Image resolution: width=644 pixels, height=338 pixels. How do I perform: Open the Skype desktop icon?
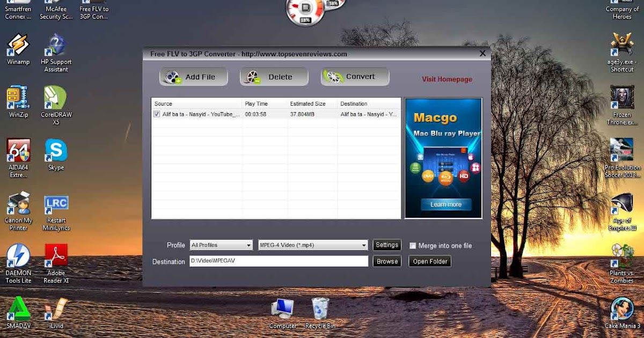[x=56, y=155]
